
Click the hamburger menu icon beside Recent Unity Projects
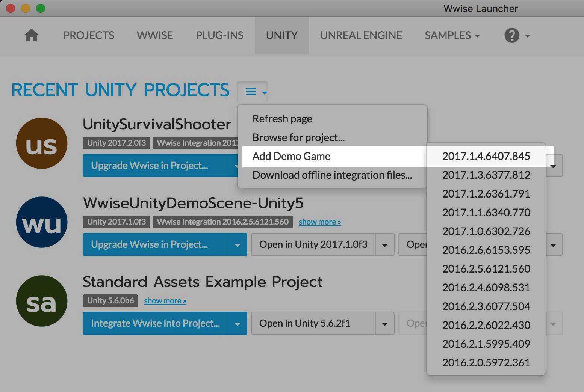coord(252,92)
